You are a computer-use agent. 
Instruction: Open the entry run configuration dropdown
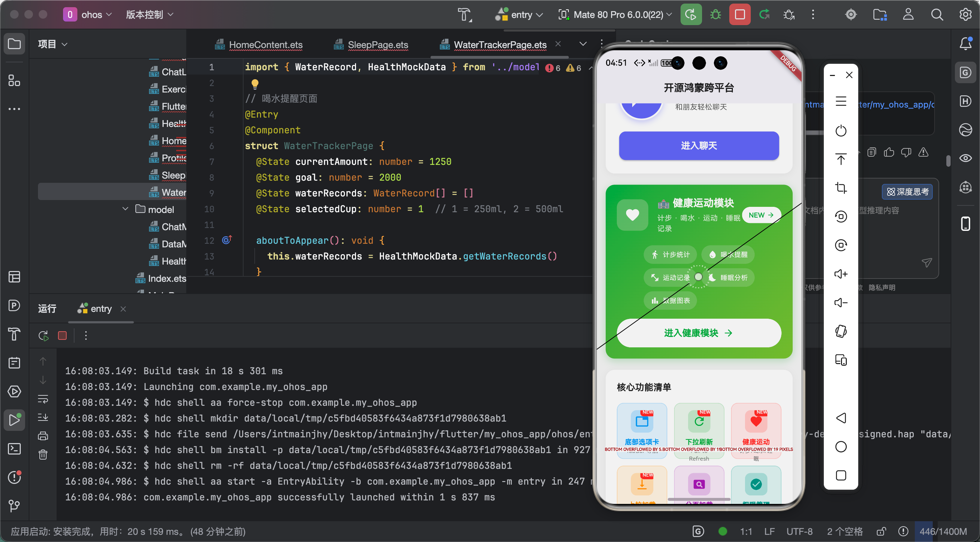click(519, 14)
